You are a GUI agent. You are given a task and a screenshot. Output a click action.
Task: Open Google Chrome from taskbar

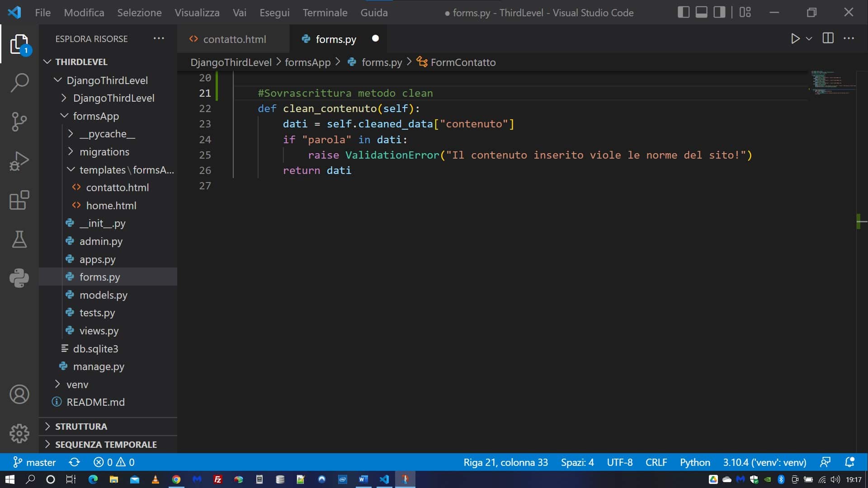coord(176,479)
